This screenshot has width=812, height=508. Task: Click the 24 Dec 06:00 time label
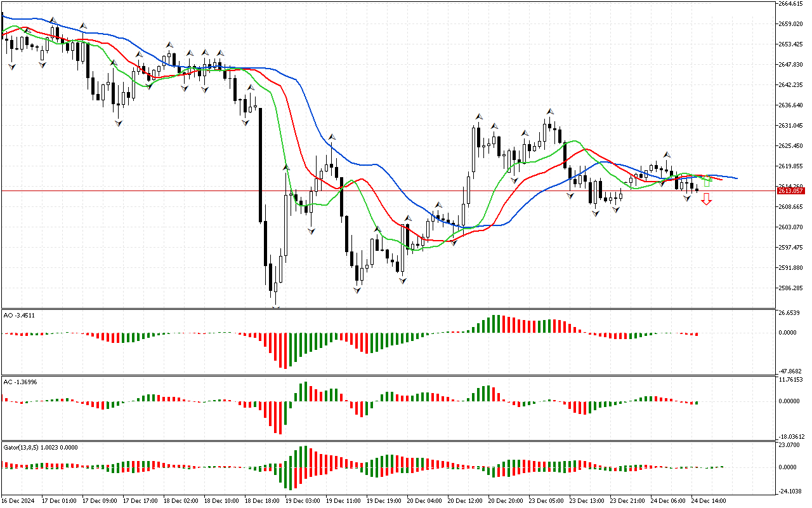pyautogui.click(x=668, y=501)
